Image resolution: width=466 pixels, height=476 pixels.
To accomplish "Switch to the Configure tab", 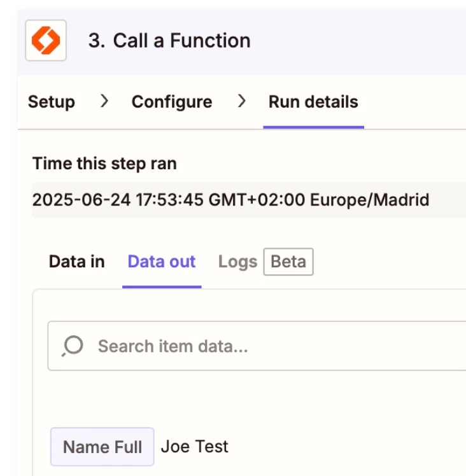I will [172, 102].
